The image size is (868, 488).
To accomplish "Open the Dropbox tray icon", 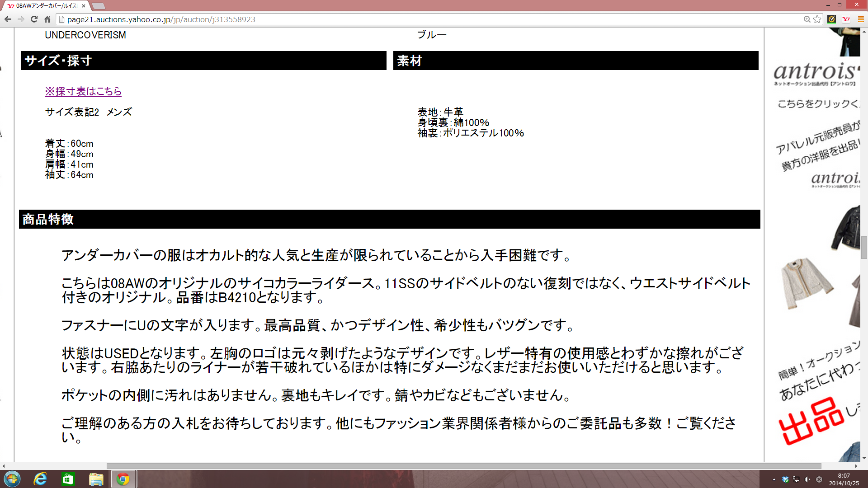I will [785, 479].
